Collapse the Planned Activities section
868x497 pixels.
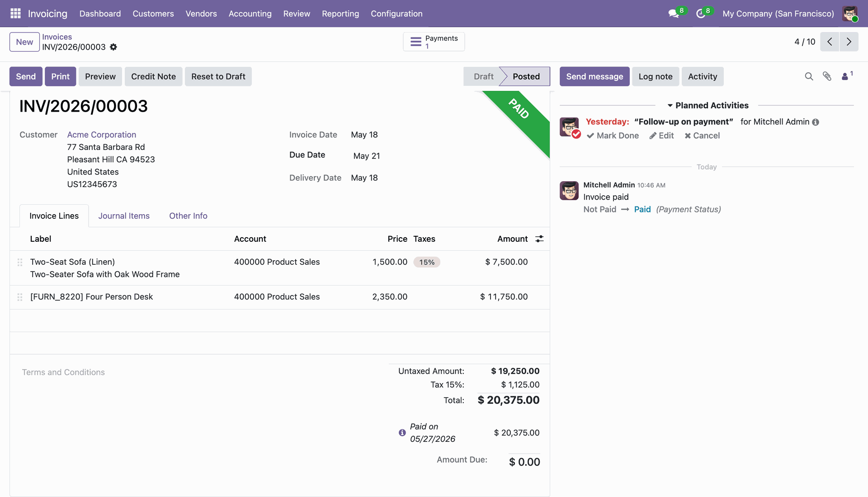707,105
